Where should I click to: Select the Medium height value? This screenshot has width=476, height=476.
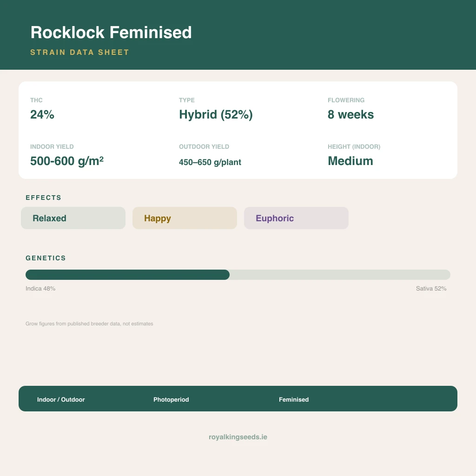click(350, 161)
